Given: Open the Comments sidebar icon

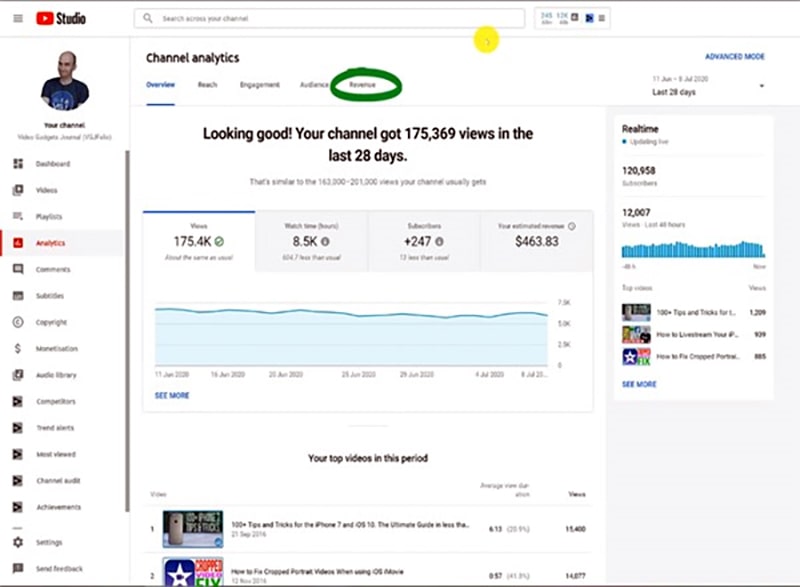Looking at the screenshot, I should [x=18, y=269].
